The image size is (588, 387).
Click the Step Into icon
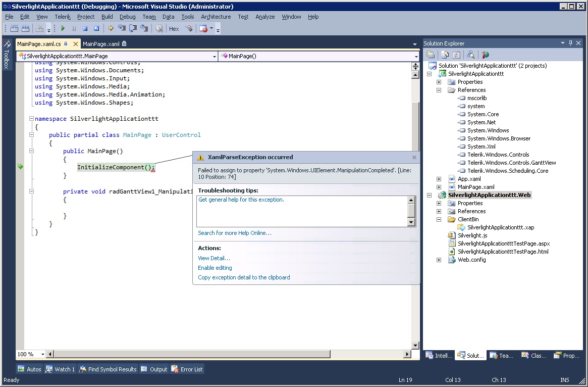[122, 29]
